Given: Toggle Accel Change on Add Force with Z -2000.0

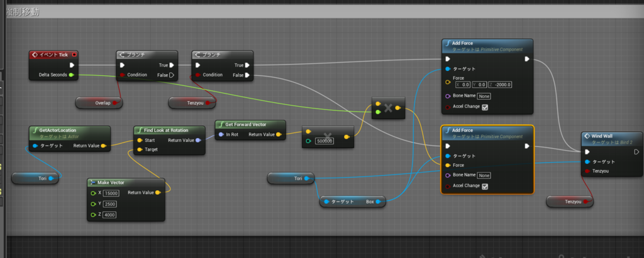Looking at the screenshot, I should [485, 107].
